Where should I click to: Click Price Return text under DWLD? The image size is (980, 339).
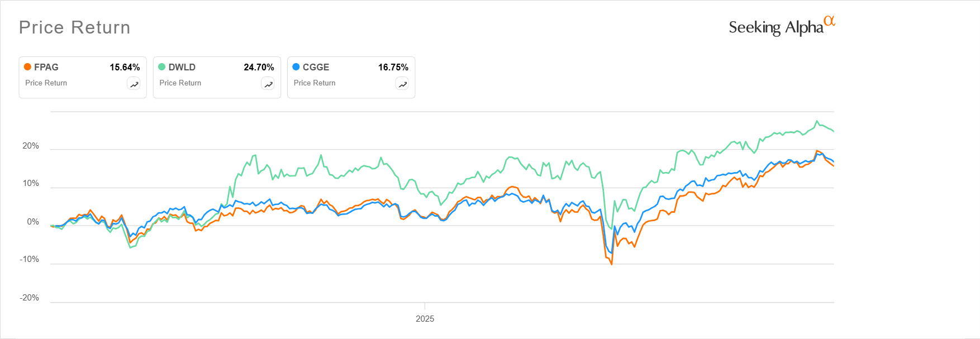point(180,83)
